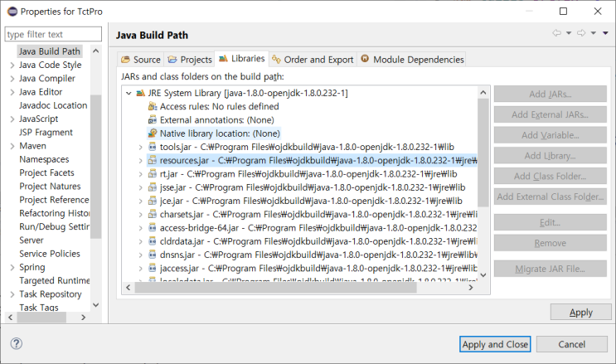Click the help question mark icon

point(16,343)
